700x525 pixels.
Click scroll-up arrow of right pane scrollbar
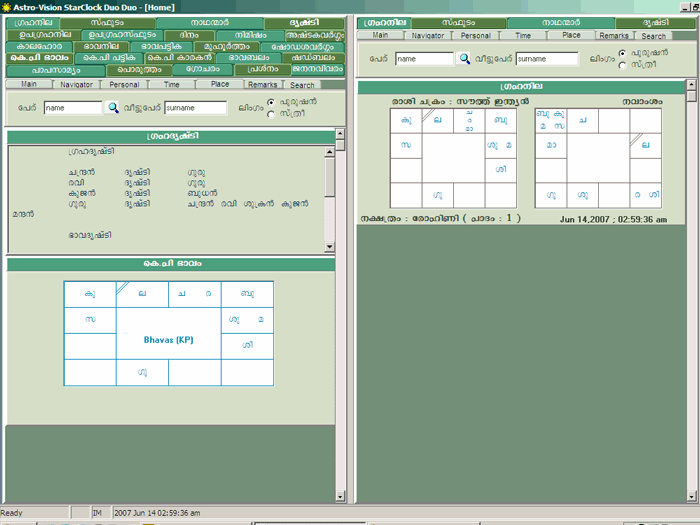pyautogui.click(x=692, y=84)
